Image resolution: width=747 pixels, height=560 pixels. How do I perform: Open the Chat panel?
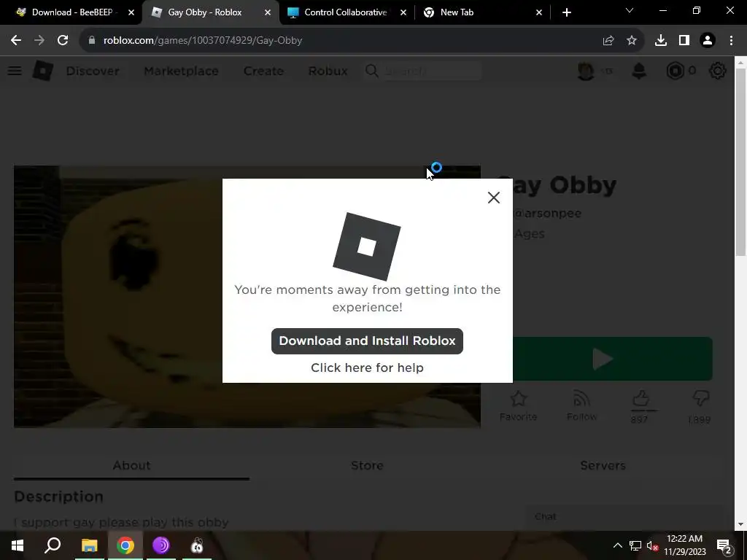[623, 517]
